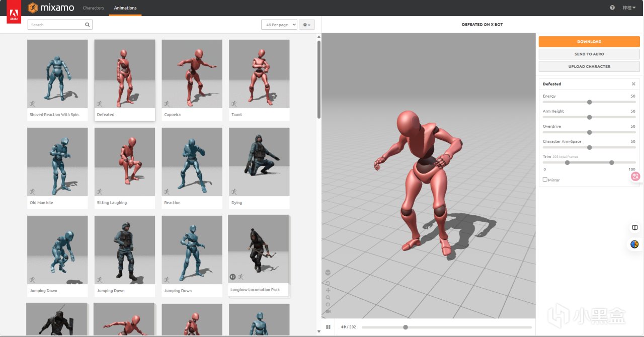The width and height of the screenshot is (644, 337).
Task: Enable the Mirror checkbox
Action: point(545,180)
